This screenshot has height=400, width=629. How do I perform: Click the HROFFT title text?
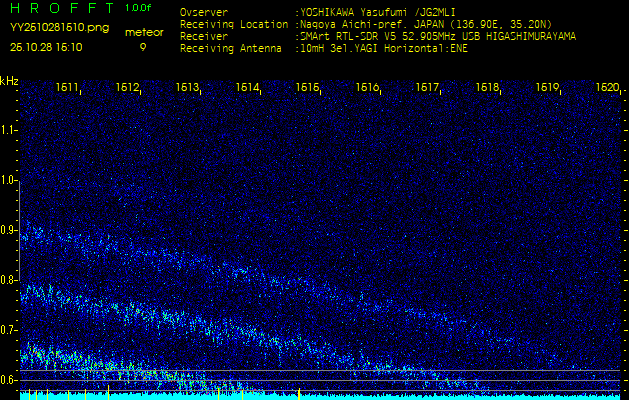coord(60,8)
